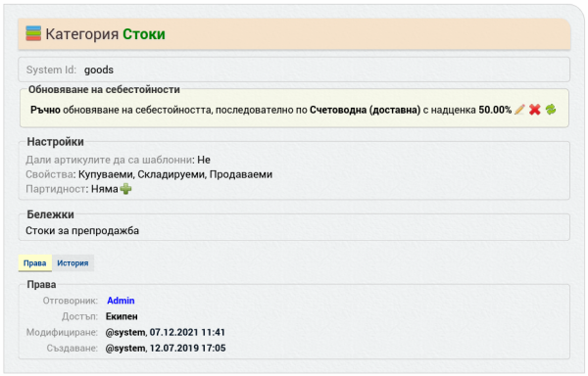Click the category icon beside Категория Стоки
Screen dimensions: 588x376
tap(33, 33)
